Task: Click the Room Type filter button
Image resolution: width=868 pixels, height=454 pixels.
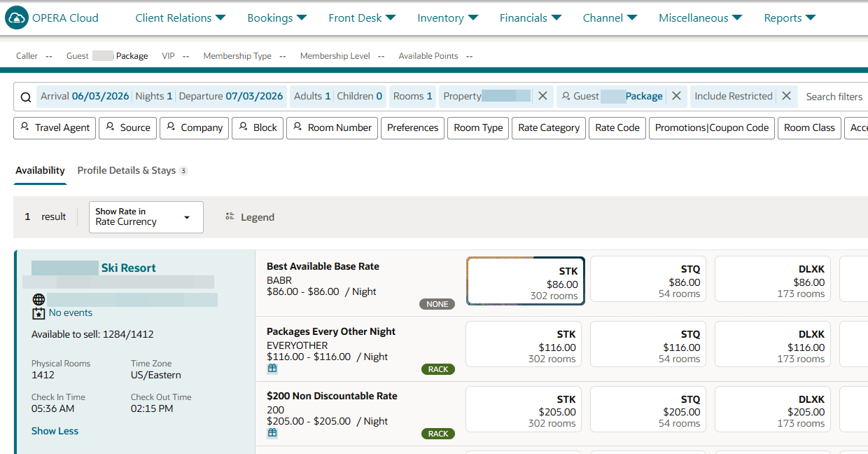Action: pos(478,128)
